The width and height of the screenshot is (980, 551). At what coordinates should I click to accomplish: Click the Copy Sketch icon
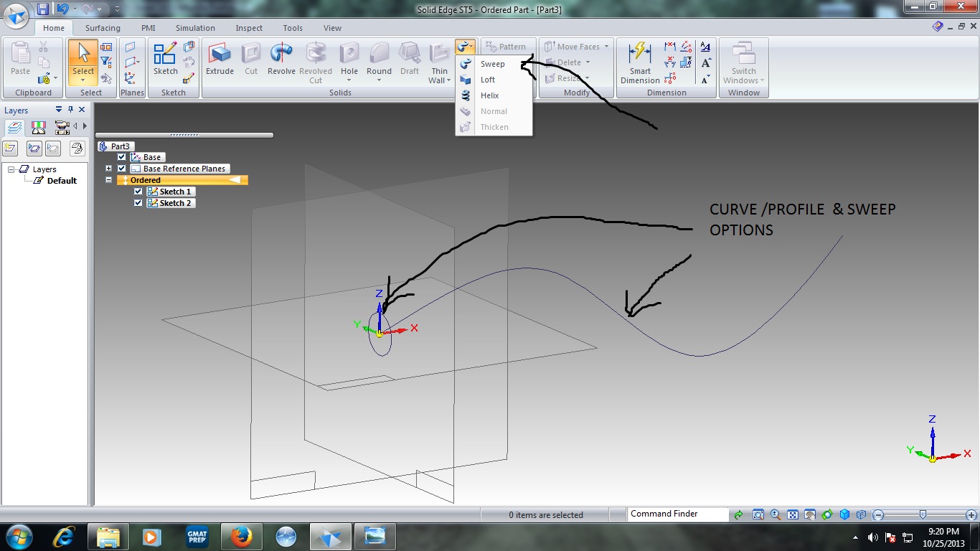click(x=189, y=47)
